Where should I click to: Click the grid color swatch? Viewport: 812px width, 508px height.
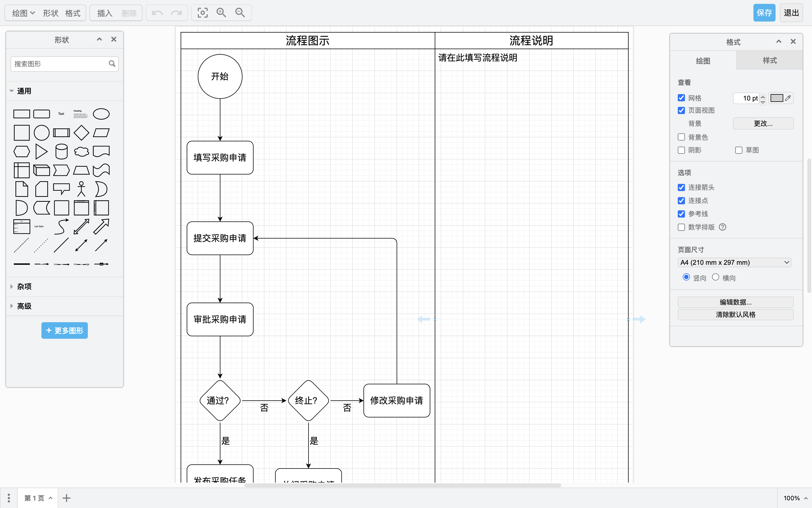click(777, 98)
